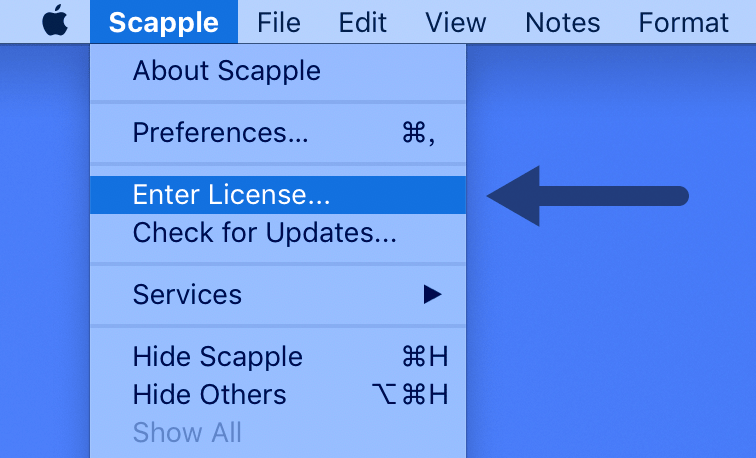
Task: Click the Option-Command-H shortcut label
Action: (409, 395)
